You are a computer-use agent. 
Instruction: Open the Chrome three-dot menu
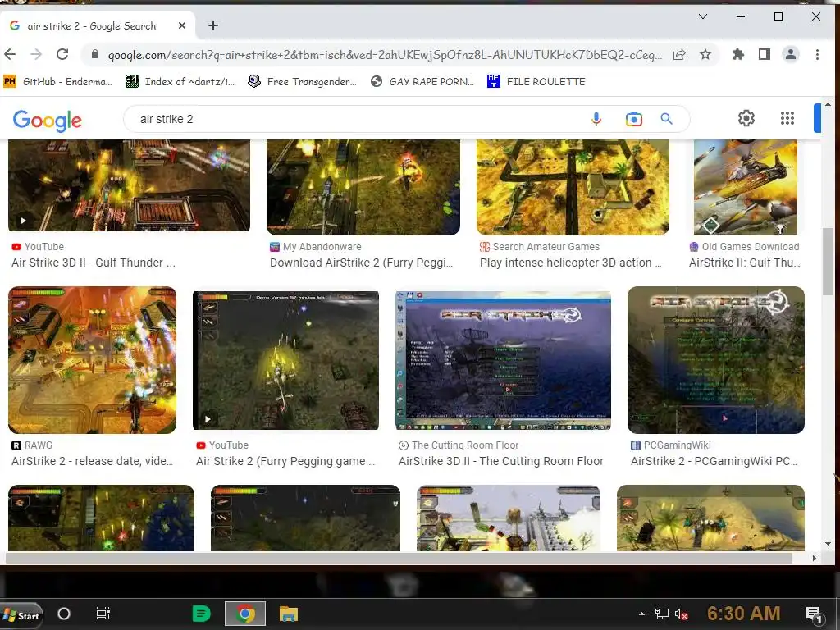click(817, 54)
